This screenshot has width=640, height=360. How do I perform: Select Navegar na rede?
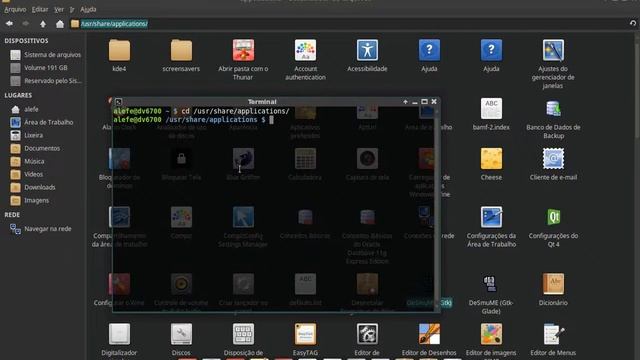(x=41, y=229)
